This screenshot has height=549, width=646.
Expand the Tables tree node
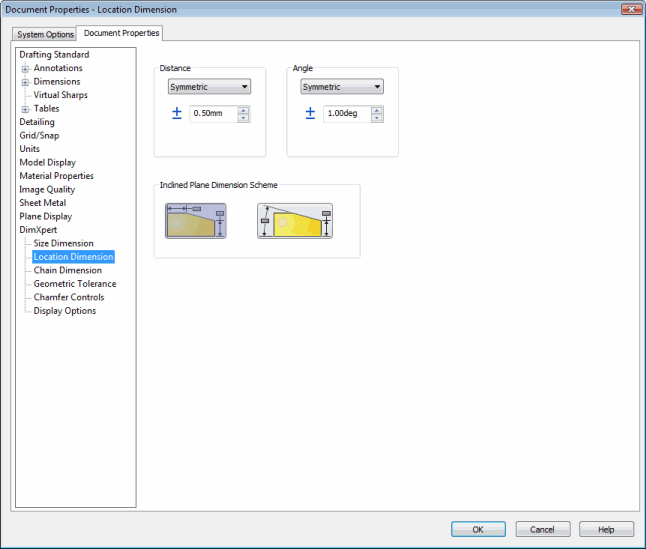tap(25, 109)
